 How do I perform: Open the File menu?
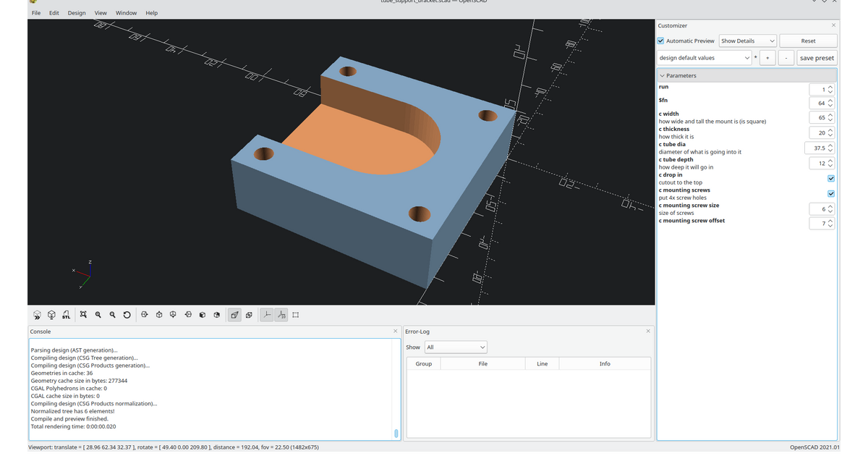(x=35, y=12)
